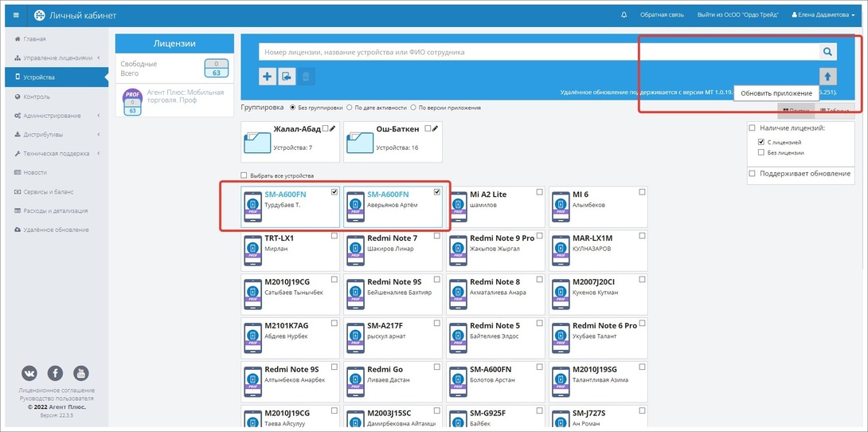Click into the license search field
Viewport: 868px width, 432px height.
[x=539, y=52]
